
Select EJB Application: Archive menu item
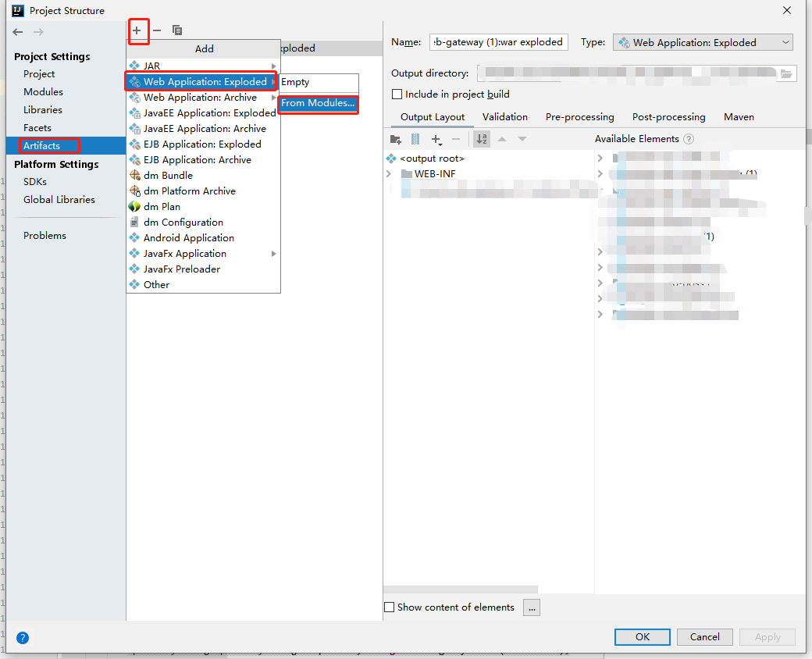[202, 159]
